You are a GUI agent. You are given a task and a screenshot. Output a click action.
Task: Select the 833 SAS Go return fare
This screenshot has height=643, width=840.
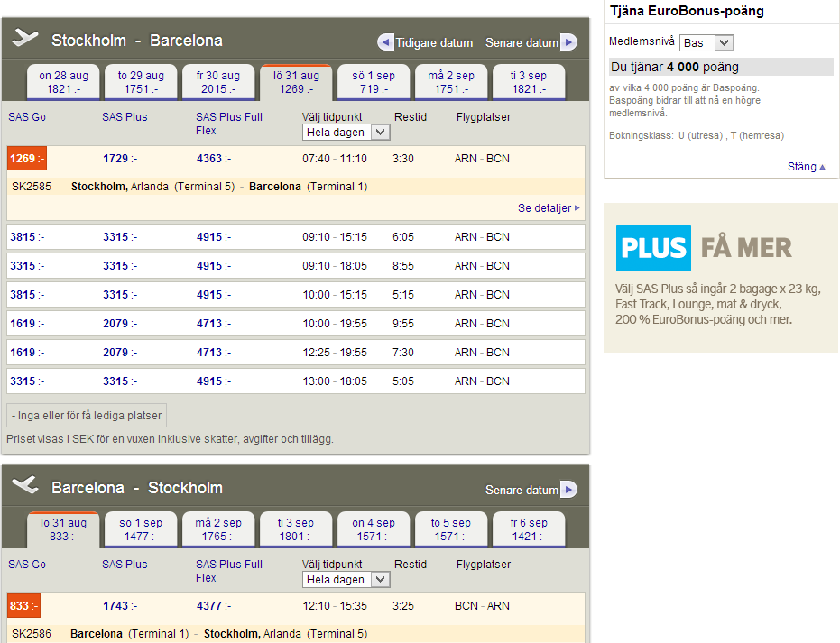pos(23,606)
